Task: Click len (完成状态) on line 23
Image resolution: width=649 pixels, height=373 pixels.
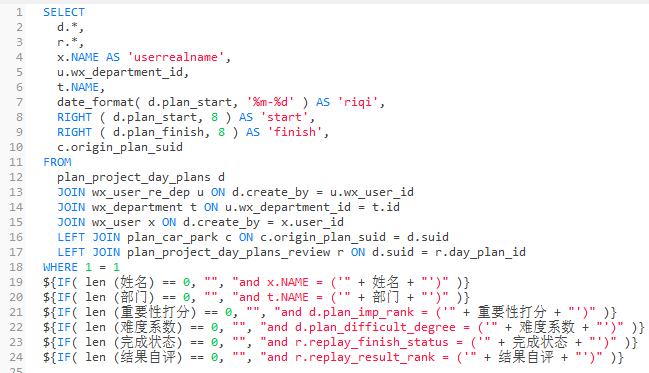Action: [x=134, y=342]
